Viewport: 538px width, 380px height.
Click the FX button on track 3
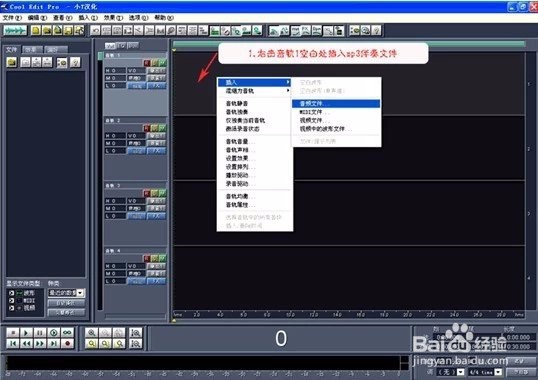(157, 216)
